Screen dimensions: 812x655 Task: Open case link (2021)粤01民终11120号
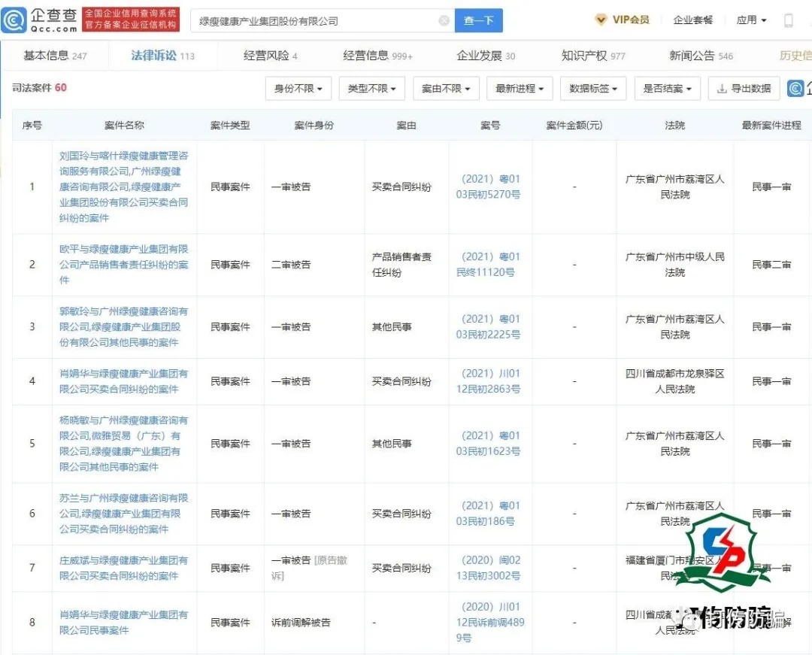[x=490, y=265]
